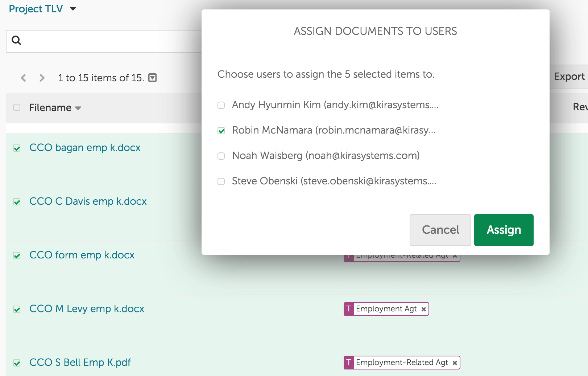Uncheck CCO S Bell Emp K.pdf checkbox
The image size is (588, 376).
17,363
